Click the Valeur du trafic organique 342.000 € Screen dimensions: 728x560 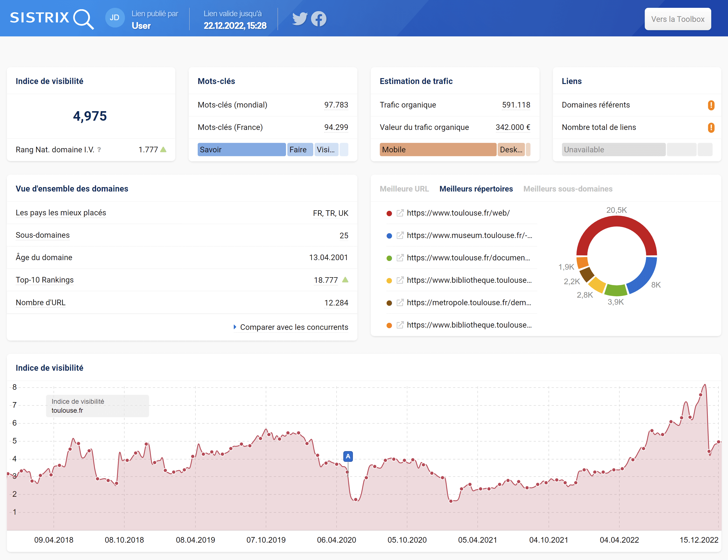pyautogui.click(x=513, y=127)
